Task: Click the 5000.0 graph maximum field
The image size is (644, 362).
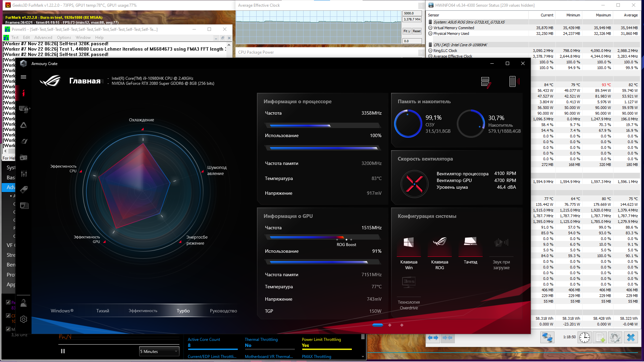Action: pyautogui.click(x=412, y=13)
